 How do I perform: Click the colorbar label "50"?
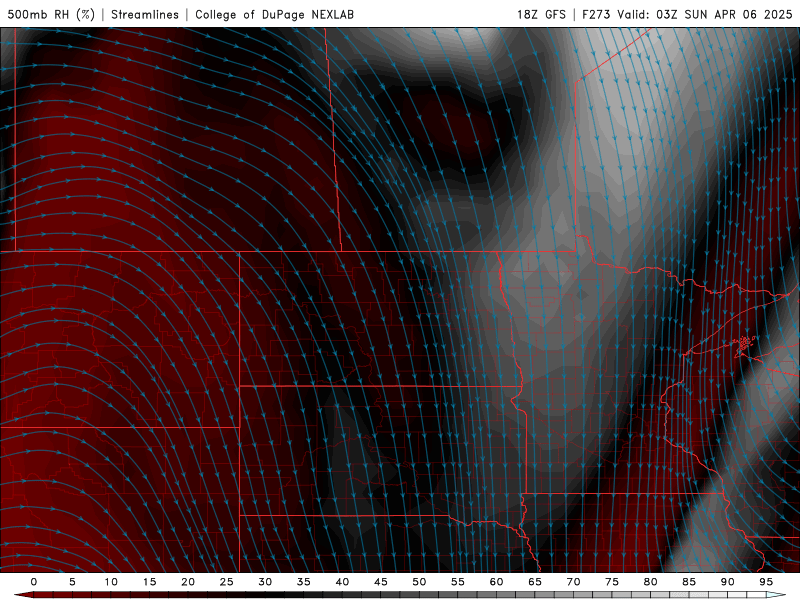click(419, 582)
